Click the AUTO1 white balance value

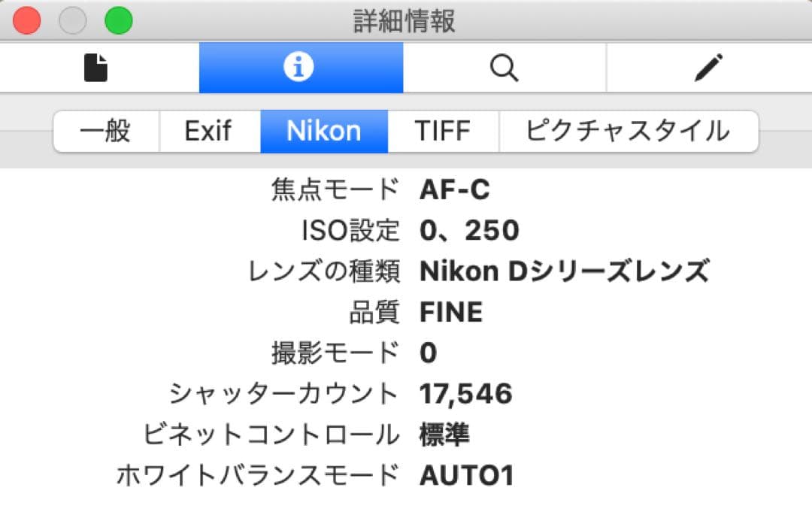pyautogui.click(x=467, y=474)
